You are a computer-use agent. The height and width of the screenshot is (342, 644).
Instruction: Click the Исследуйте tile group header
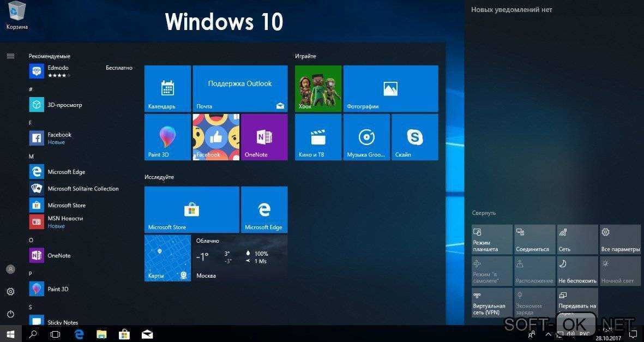[159, 177]
